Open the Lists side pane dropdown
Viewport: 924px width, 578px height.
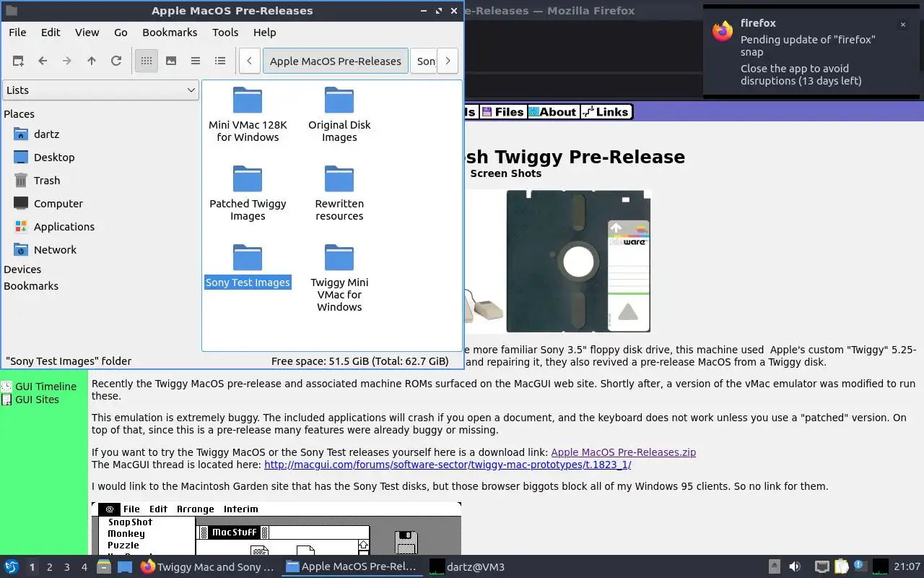pos(100,90)
